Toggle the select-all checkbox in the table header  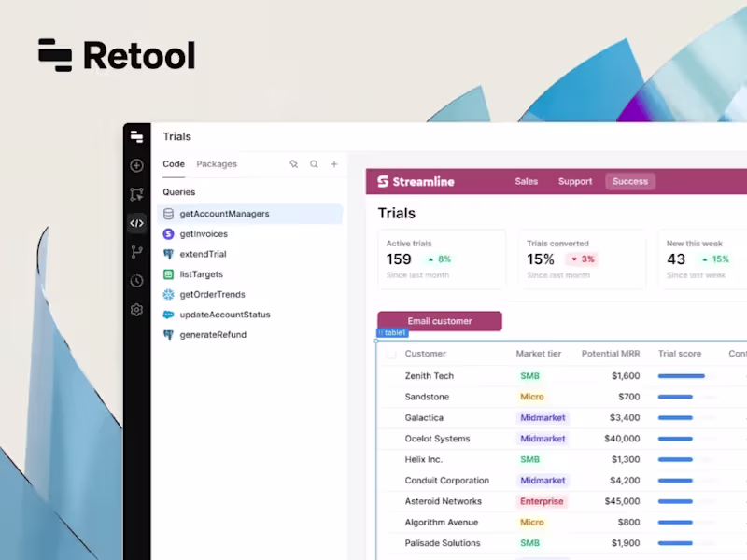(x=391, y=354)
